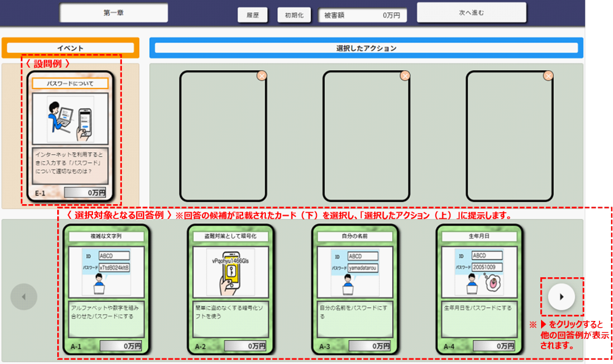The width and height of the screenshot is (613, 364).
Task: Click the 0万円 value on card A-2
Action: [x=246, y=346]
